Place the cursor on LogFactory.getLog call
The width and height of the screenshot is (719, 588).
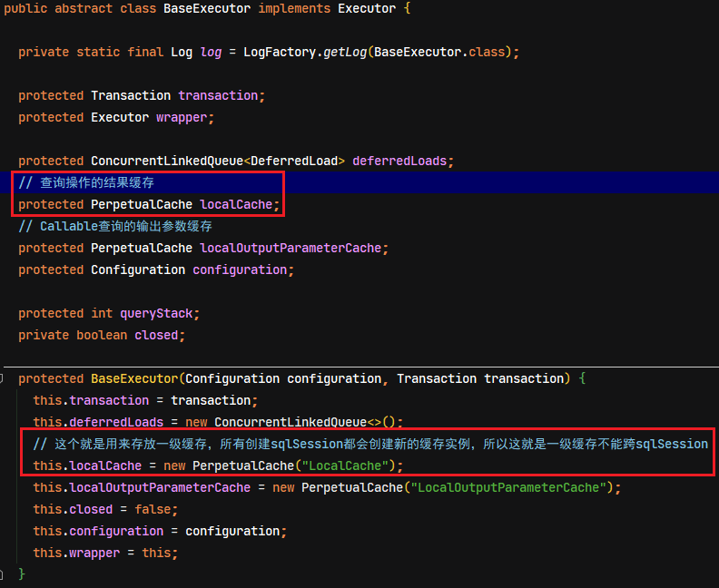(305, 53)
